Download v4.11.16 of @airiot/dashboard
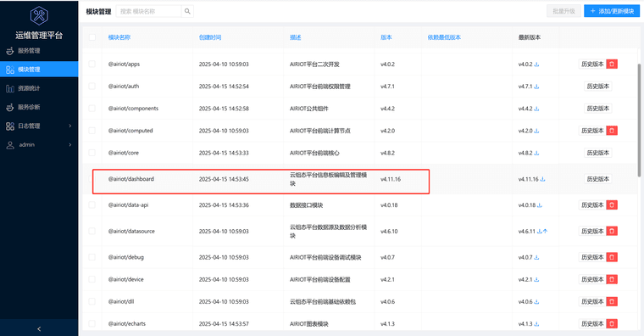The height and width of the screenshot is (336, 644). 542,179
